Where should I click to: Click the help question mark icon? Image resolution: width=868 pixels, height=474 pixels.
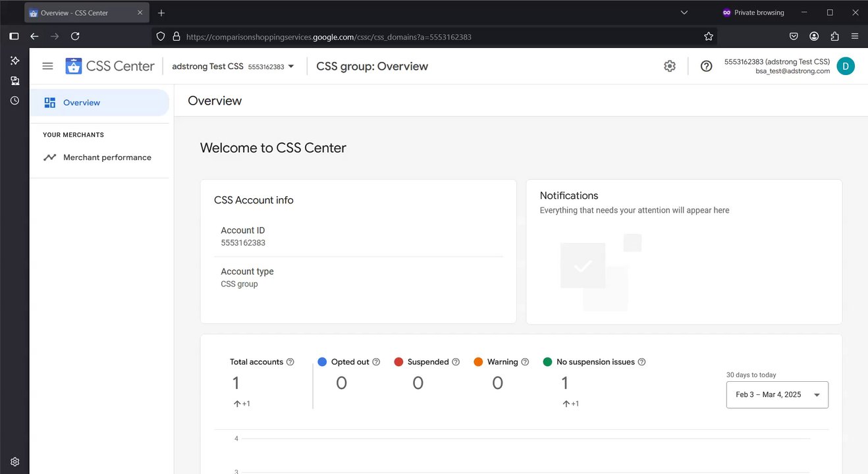(706, 66)
